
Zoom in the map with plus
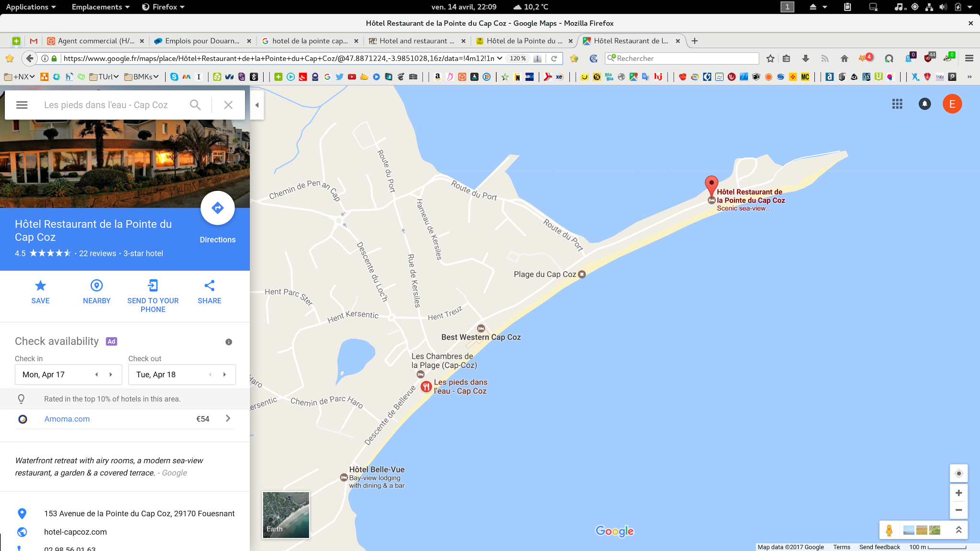pyautogui.click(x=958, y=493)
